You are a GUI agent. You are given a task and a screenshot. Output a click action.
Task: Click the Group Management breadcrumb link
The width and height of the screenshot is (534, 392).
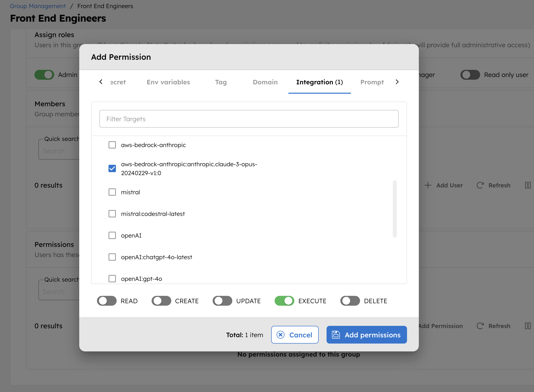(38, 6)
